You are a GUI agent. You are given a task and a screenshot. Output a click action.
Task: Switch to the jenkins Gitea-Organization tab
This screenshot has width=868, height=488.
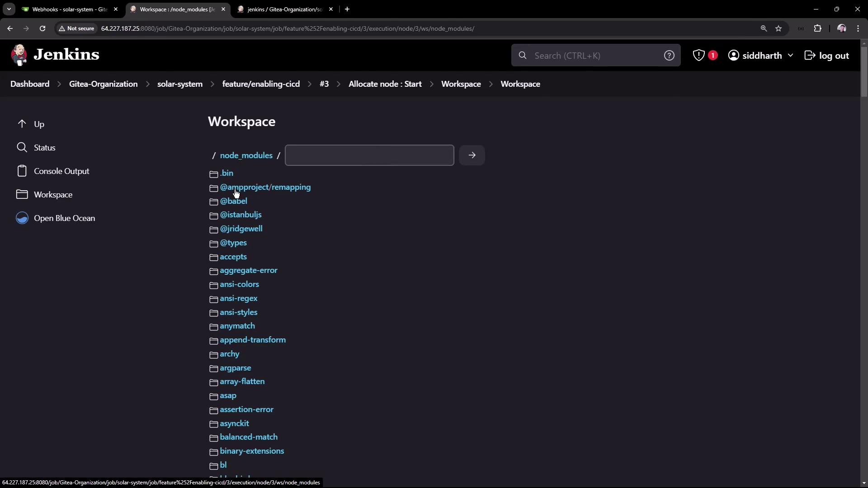pyautogui.click(x=284, y=9)
